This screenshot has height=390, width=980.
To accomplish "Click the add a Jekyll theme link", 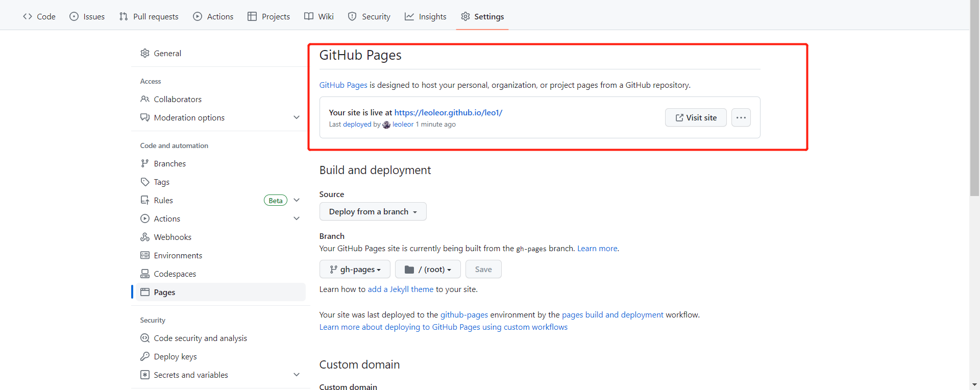I will (x=401, y=289).
